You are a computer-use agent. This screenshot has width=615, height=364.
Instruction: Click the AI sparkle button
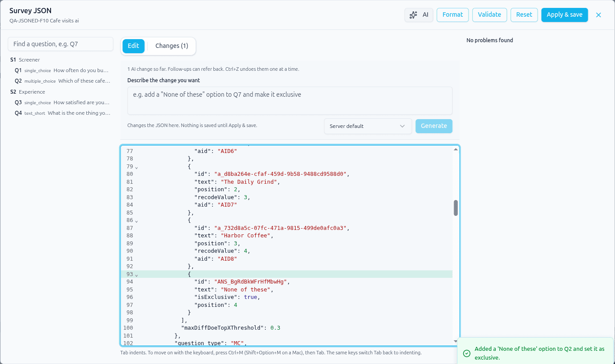point(419,15)
